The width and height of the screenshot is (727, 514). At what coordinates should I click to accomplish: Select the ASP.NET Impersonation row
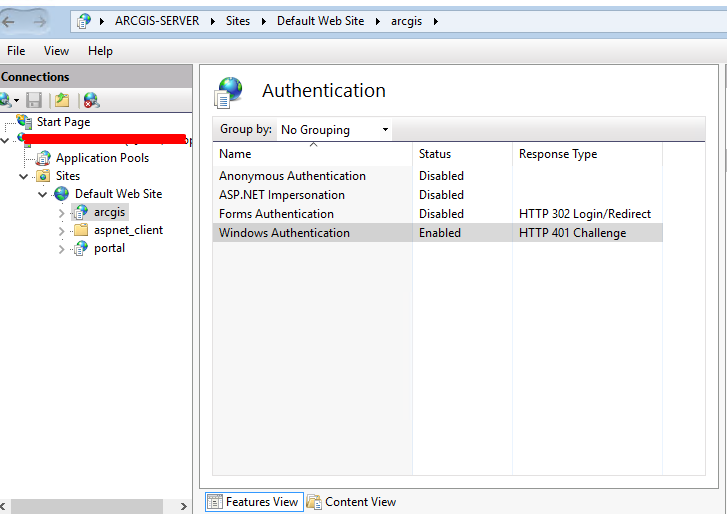click(438, 195)
